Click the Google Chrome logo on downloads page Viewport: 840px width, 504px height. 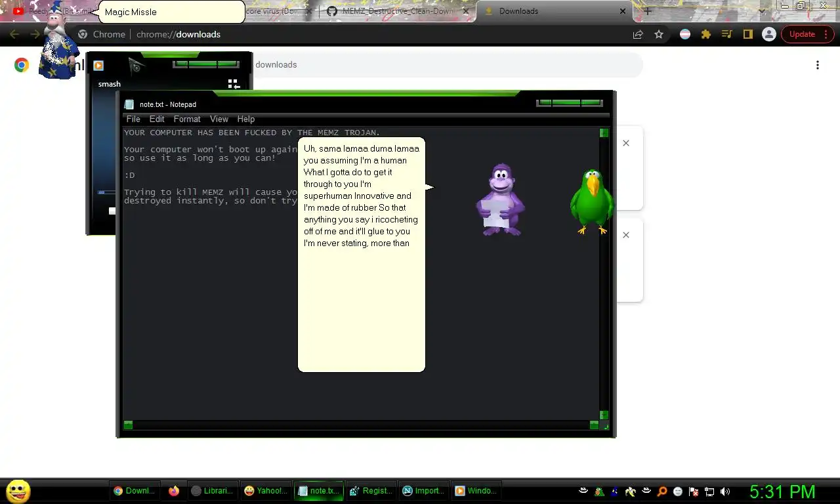pos(22,65)
